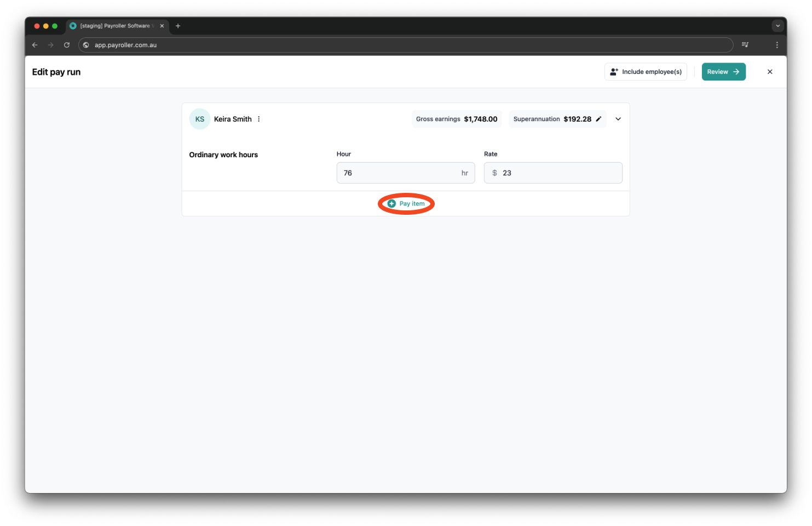This screenshot has height=526, width=812.
Task: Open a new browser tab
Action: tap(178, 26)
